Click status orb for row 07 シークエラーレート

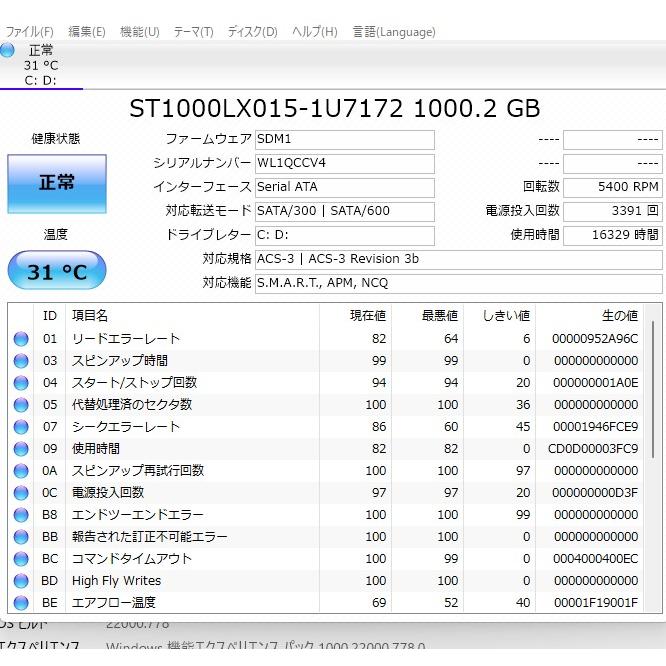click(x=21, y=427)
